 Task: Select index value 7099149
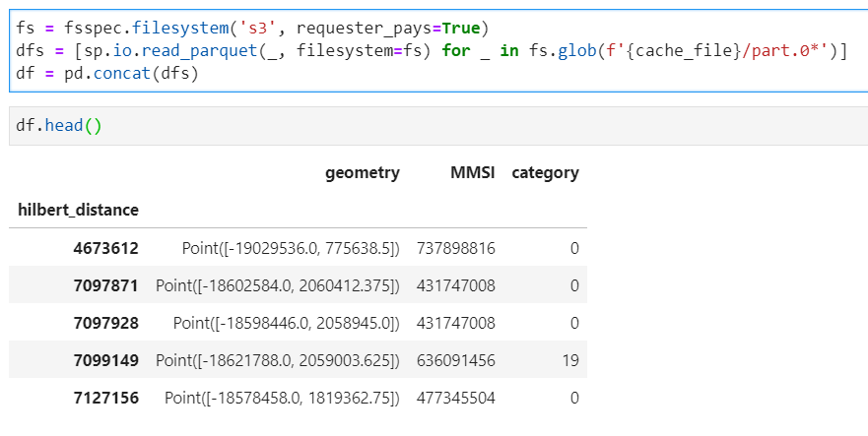(x=105, y=361)
